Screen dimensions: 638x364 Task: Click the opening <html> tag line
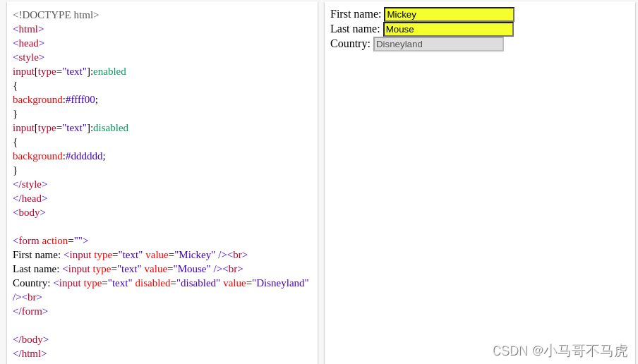pos(28,30)
